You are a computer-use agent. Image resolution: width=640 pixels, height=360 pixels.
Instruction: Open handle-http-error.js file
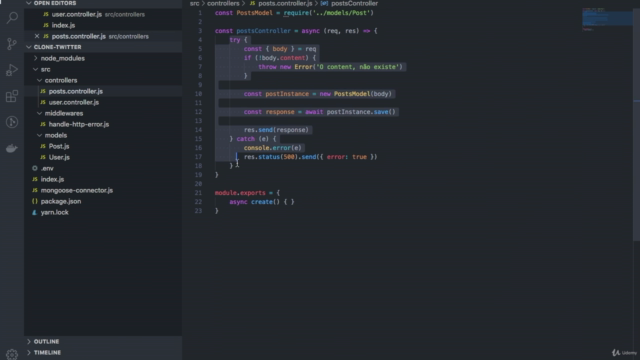point(103,124)
